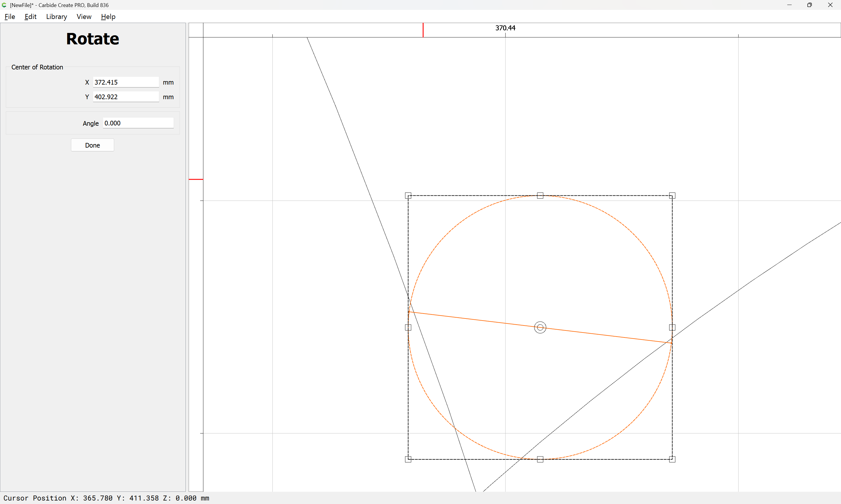Screen dimensions: 841x504
Task: Click the Center of Rotation Y field
Action: (x=126, y=97)
